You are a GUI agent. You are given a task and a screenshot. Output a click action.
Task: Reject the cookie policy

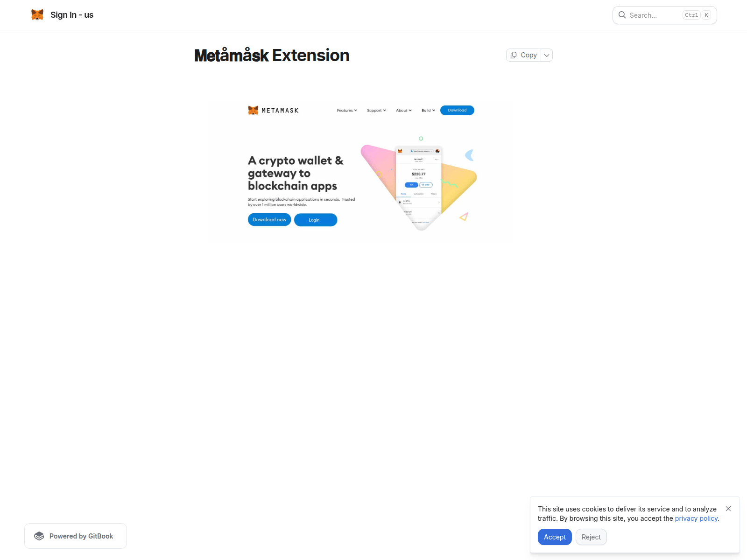[x=591, y=537]
